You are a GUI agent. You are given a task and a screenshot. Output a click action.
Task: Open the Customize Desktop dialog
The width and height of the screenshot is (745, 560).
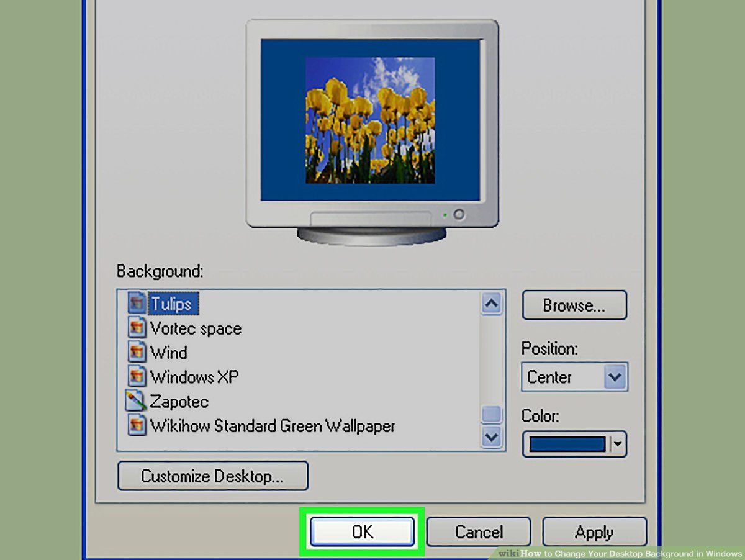tap(212, 476)
